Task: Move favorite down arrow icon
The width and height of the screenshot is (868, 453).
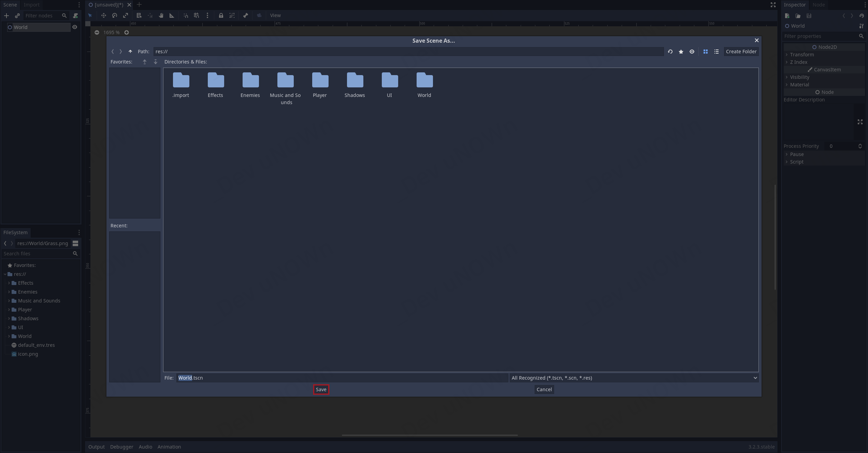Action: [156, 62]
